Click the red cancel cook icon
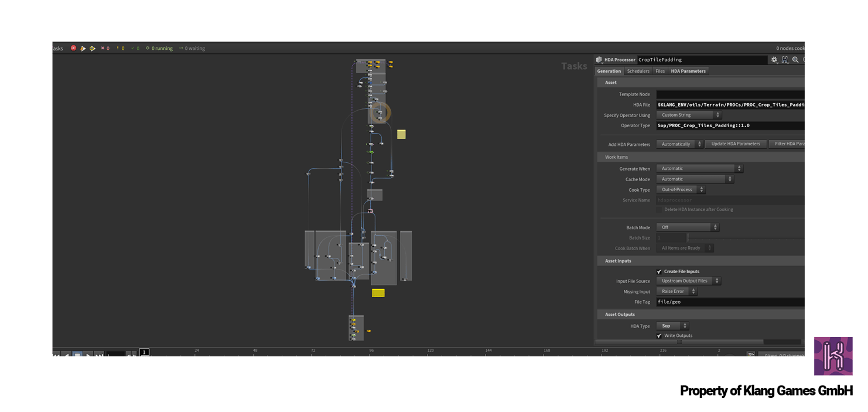Image resolution: width=868 pixels, height=412 pixels. (x=73, y=48)
